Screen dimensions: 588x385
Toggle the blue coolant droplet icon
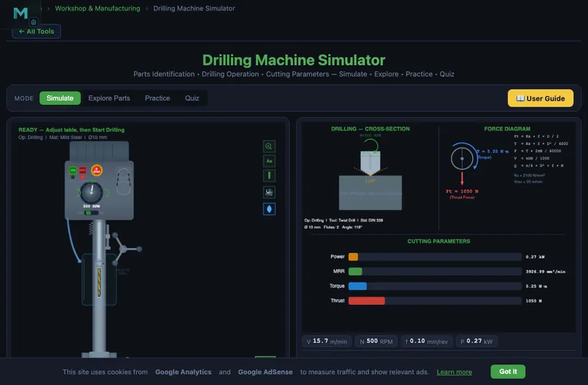coord(269,209)
